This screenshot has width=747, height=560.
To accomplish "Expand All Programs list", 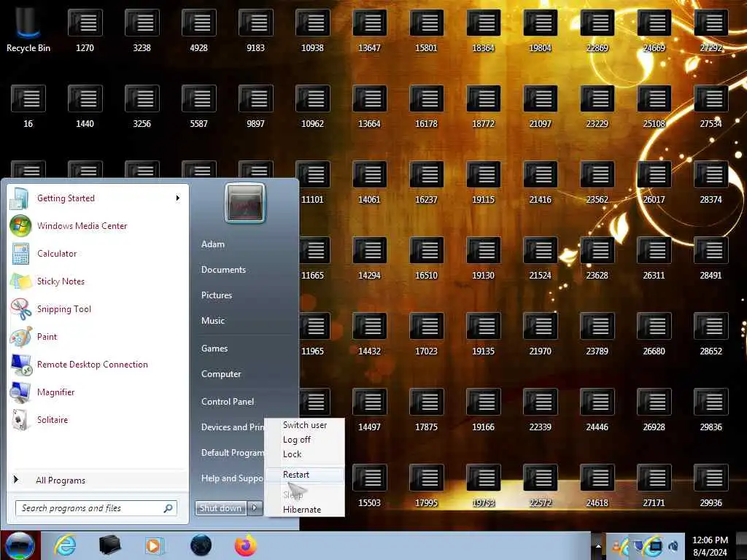I will click(98, 480).
